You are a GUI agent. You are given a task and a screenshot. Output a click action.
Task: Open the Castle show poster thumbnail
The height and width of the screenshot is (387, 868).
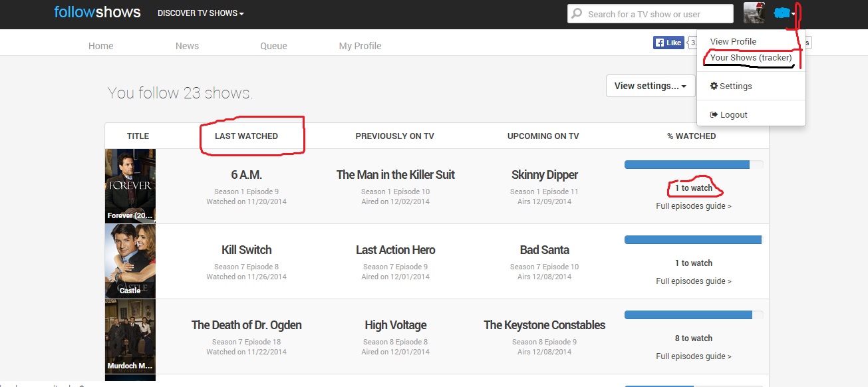point(130,261)
